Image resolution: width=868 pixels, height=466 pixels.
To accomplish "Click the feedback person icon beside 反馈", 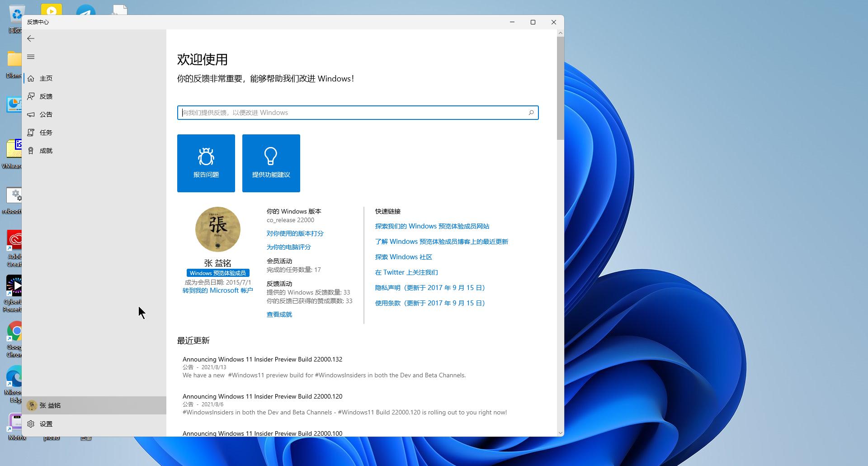I will click(31, 96).
